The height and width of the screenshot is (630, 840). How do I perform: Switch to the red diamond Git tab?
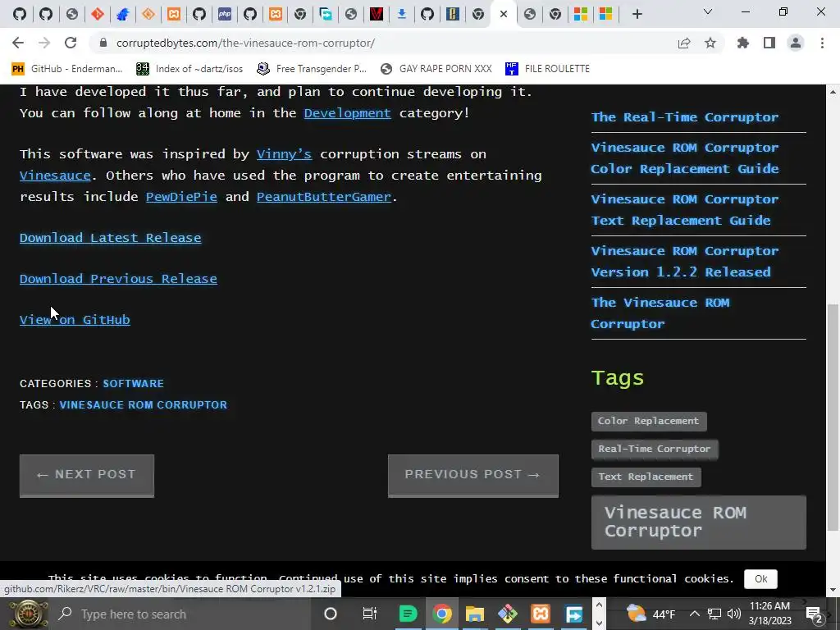click(x=98, y=14)
